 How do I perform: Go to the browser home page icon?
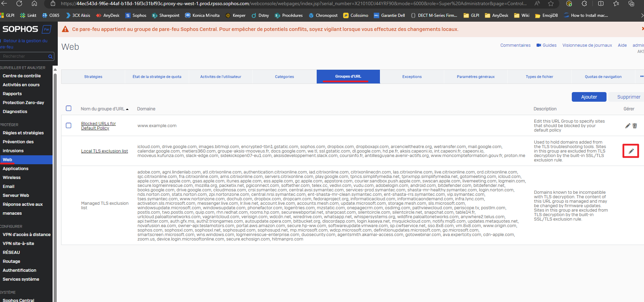pos(34,3)
